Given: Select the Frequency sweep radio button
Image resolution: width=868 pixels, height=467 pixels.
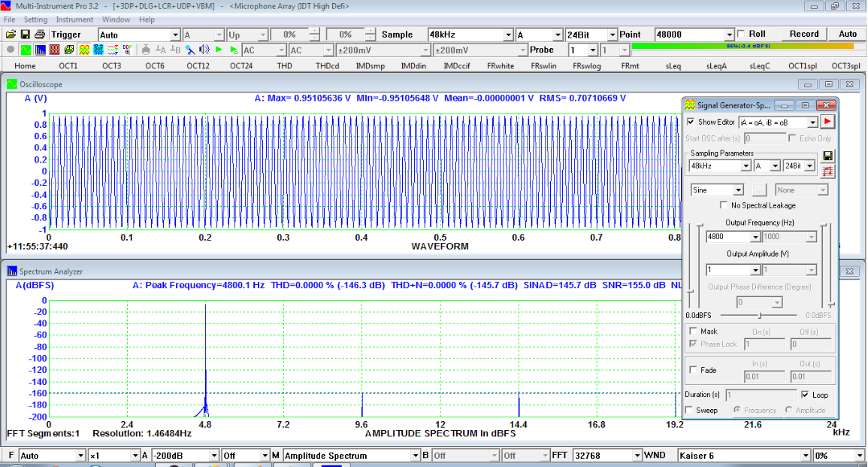Looking at the screenshot, I should click(737, 410).
